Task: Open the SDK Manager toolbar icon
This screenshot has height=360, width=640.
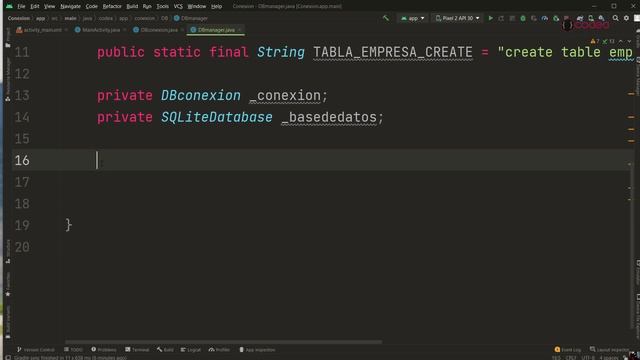Action: [602, 18]
